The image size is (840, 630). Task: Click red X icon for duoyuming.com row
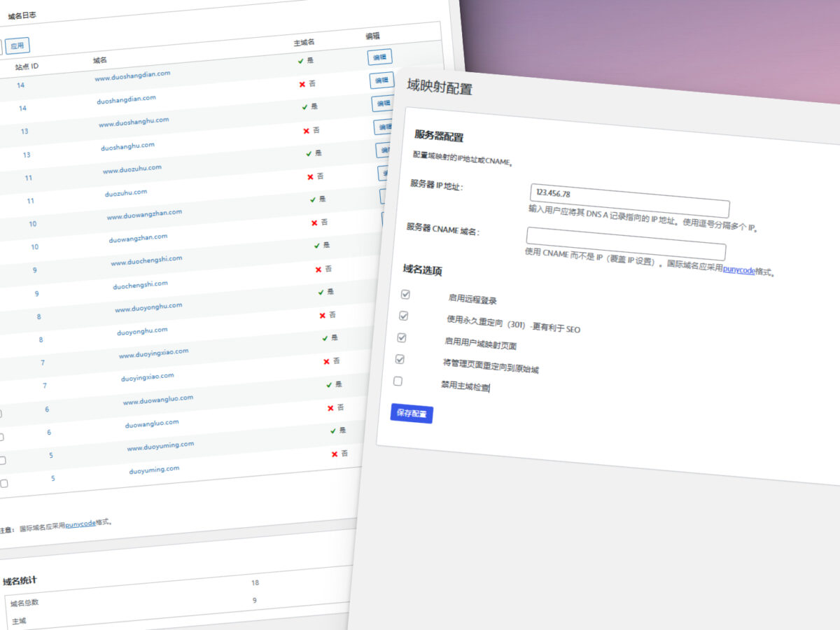click(335, 454)
